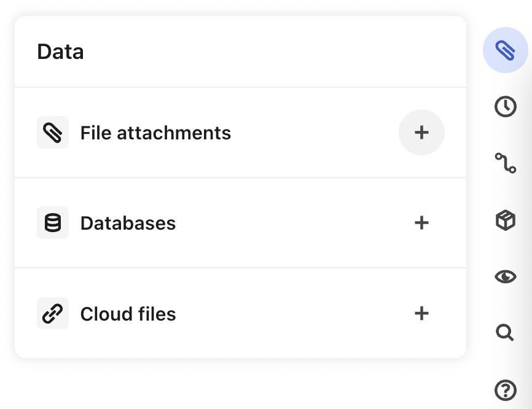Image resolution: width=532 pixels, height=409 pixels.
Task: Select the File attachments label
Action: click(155, 133)
